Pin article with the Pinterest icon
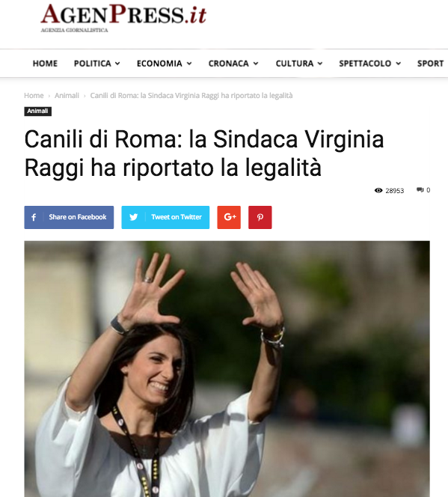The width and height of the screenshot is (448, 497). (260, 217)
